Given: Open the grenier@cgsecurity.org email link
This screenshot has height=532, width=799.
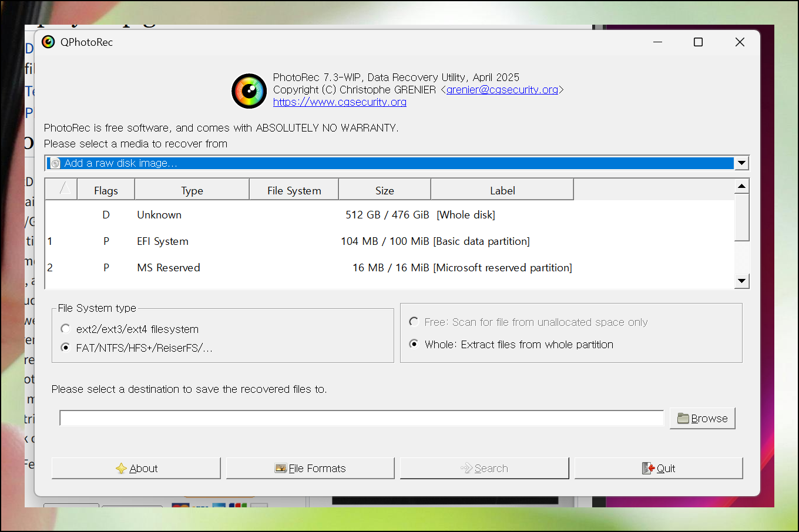Looking at the screenshot, I should (x=502, y=90).
